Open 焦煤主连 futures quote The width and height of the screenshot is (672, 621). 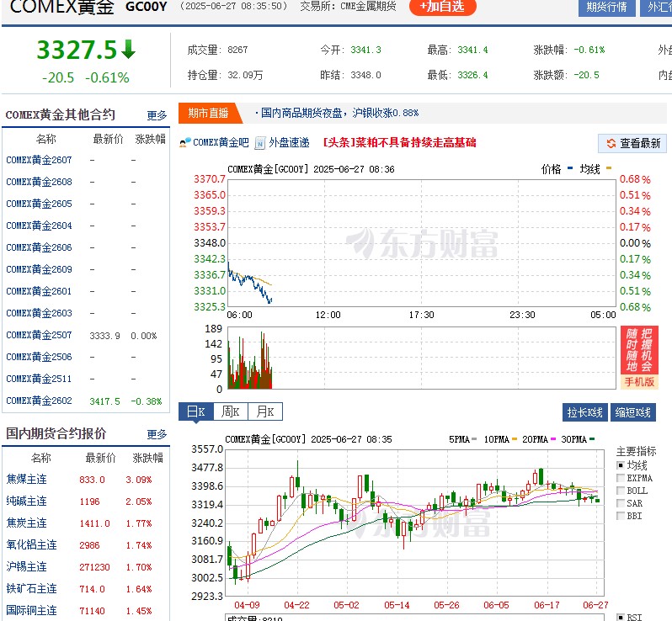pos(27,480)
